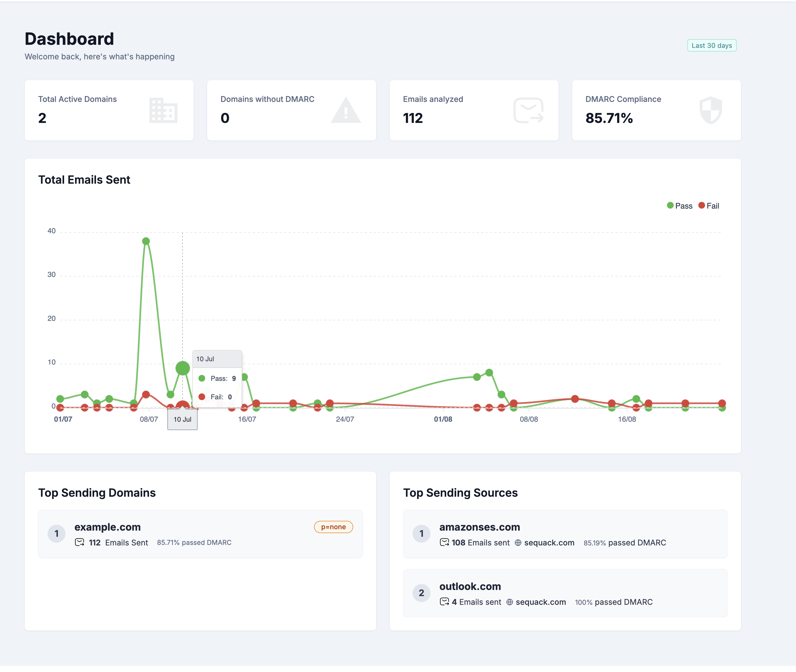Click the warning triangle on Domains without DMARC card
This screenshot has width=796, height=672.
(x=346, y=111)
